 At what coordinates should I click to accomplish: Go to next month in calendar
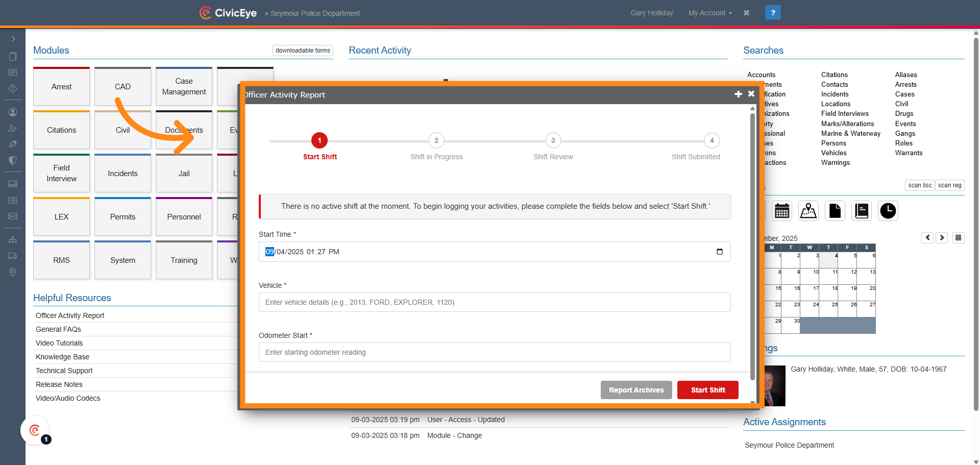[942, 237]
